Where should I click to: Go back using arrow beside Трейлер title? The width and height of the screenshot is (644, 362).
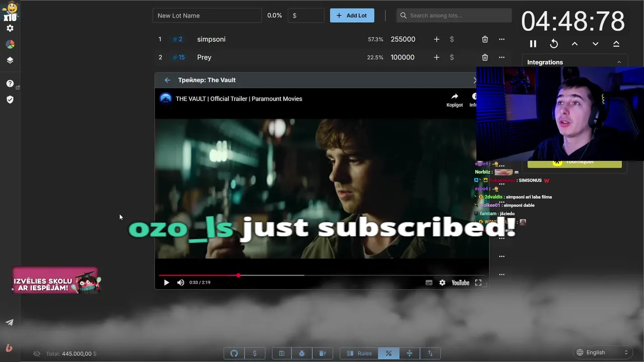point(168,80)
